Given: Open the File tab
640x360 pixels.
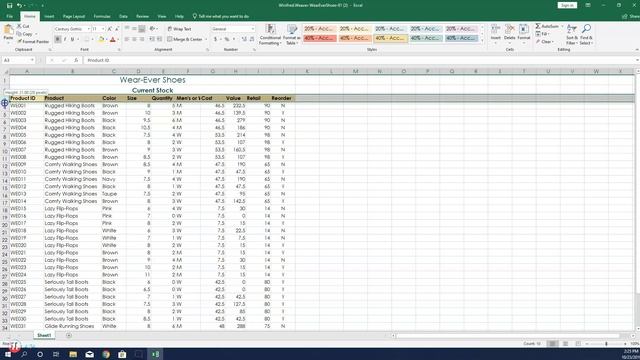Looking at the screenshot, I should pos(10,16).
